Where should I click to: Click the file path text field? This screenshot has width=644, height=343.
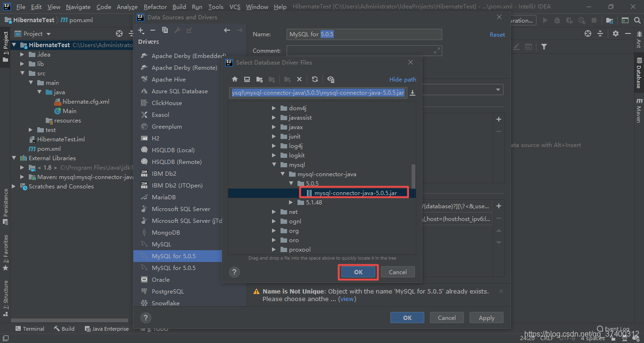(x=318, y=93)
